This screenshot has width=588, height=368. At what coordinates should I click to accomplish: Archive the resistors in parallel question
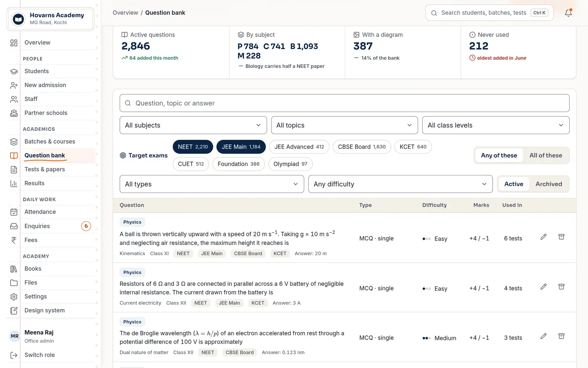[561, 287]
